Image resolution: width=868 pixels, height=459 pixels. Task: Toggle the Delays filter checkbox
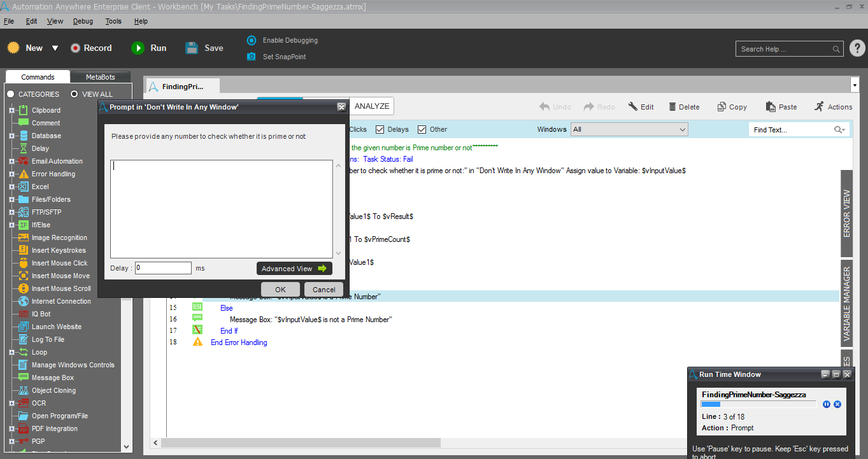coord(380,129)
